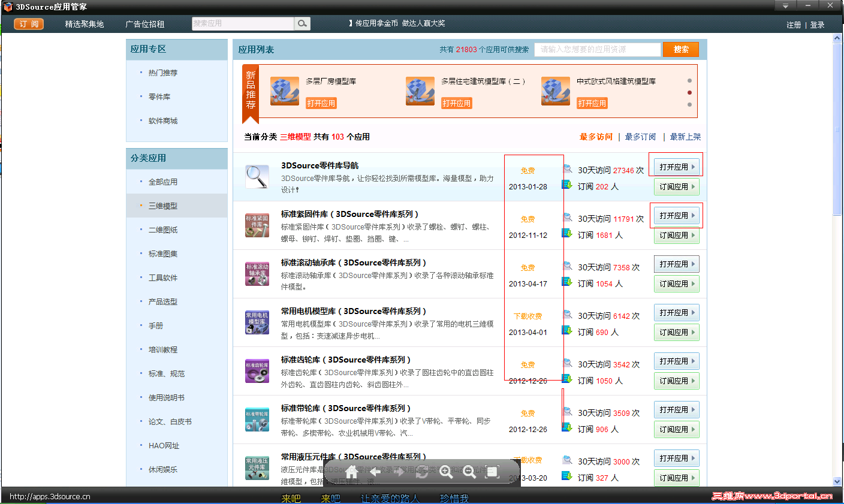Click the fullscreen icon on the floating toolbar
Viewport: 844px width, 504px height.
coord(493,472)
